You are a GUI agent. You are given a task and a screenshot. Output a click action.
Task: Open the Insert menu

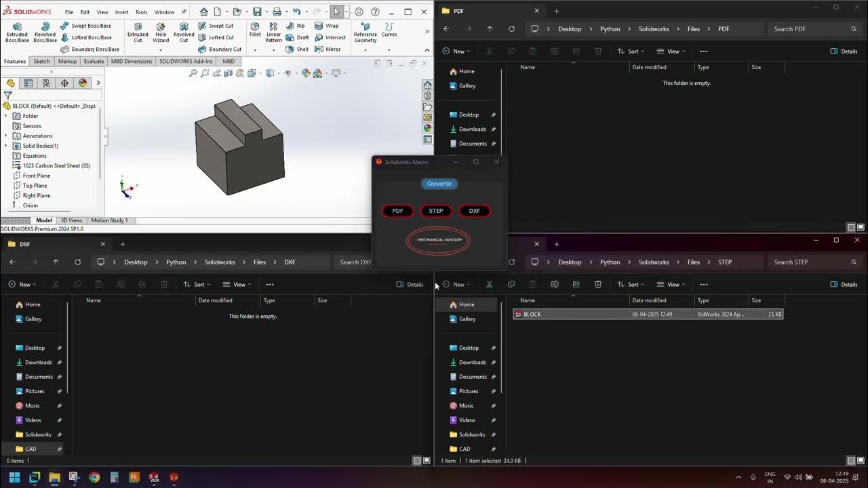pos(121,12)
